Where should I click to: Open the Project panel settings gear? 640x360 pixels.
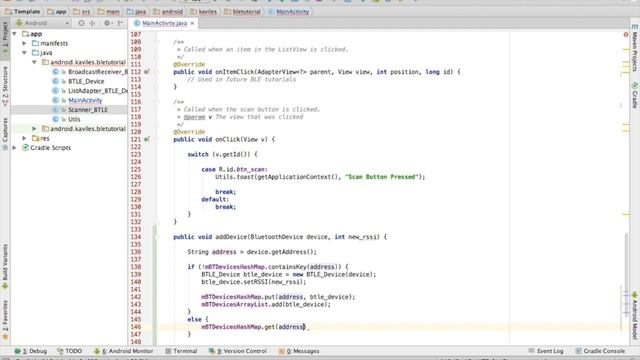coord(107,23)
